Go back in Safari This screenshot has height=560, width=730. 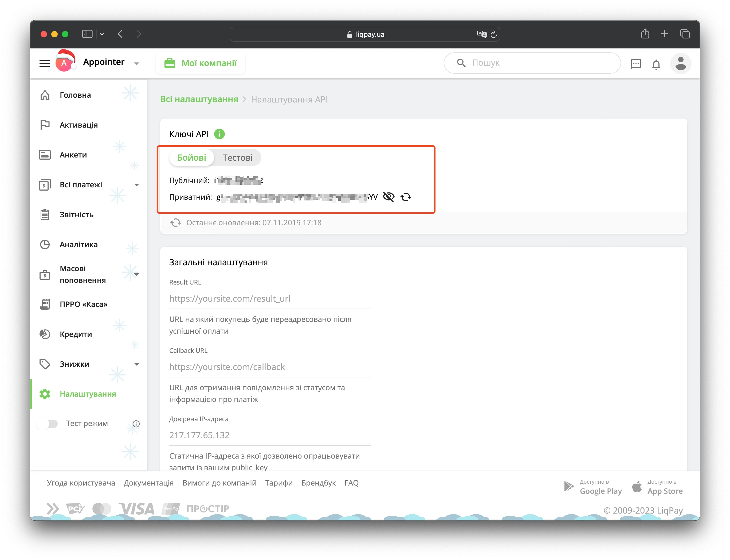coord(120,34)
